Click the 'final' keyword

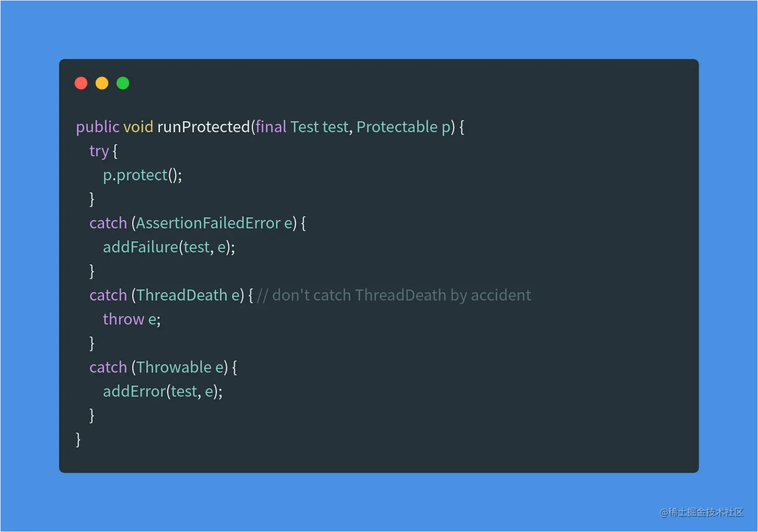(x=271, y=127)
